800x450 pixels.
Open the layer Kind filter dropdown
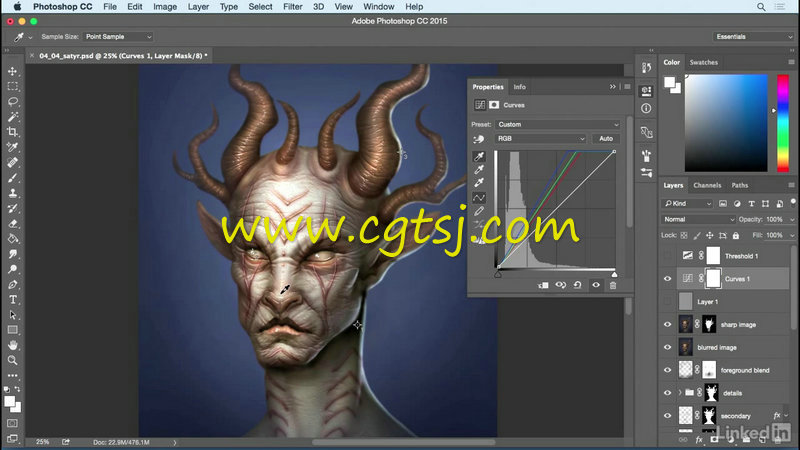coord(687,204)
